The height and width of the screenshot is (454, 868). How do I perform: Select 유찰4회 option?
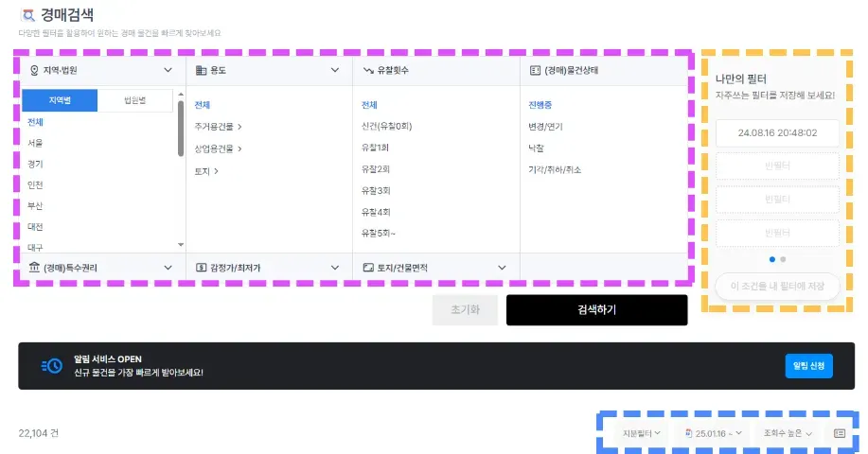(x=376, y=212)
